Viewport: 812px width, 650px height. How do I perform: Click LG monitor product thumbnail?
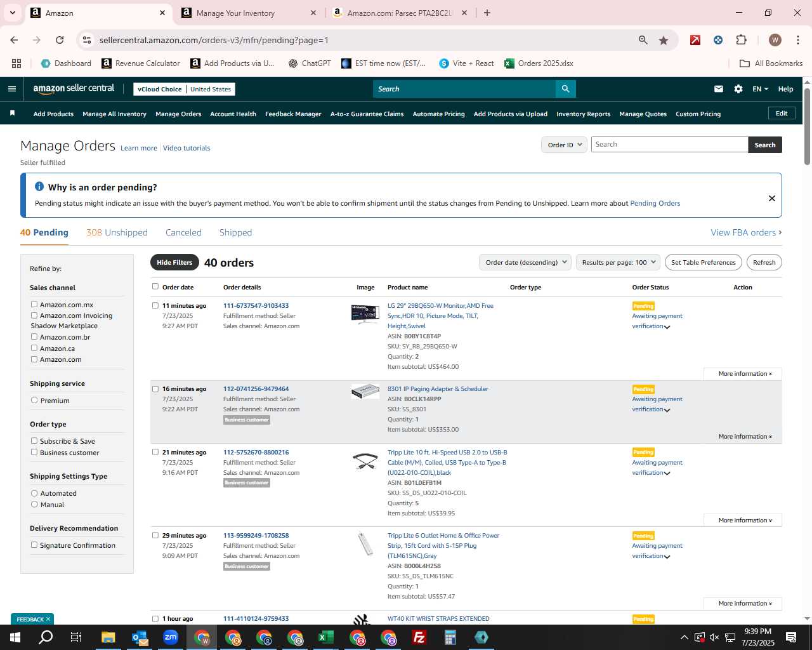tap(365, 314)
